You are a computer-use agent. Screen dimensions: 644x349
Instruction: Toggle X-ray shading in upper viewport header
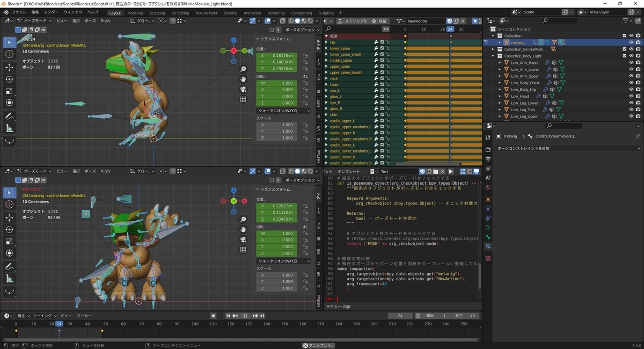coord(282,21)
